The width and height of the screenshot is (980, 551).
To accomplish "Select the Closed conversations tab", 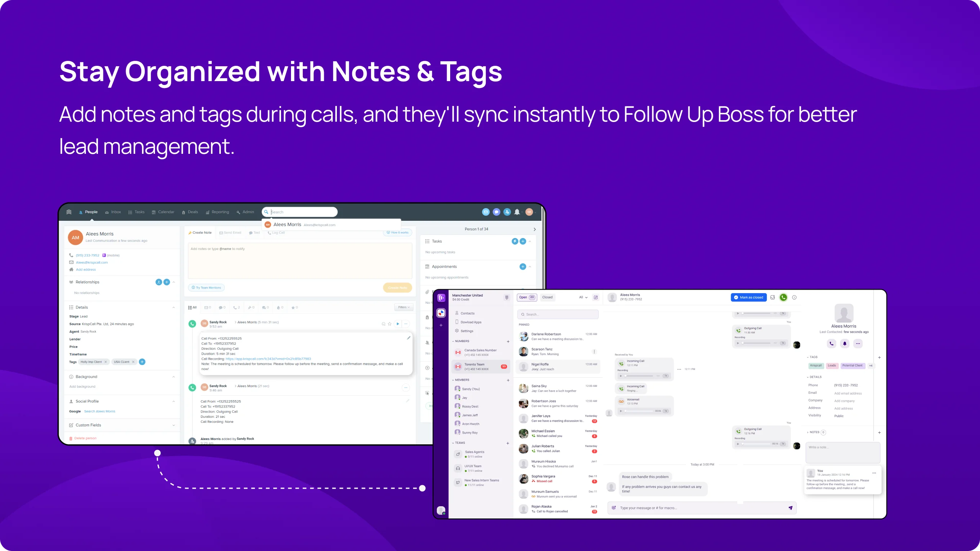I will click(547, 297).
